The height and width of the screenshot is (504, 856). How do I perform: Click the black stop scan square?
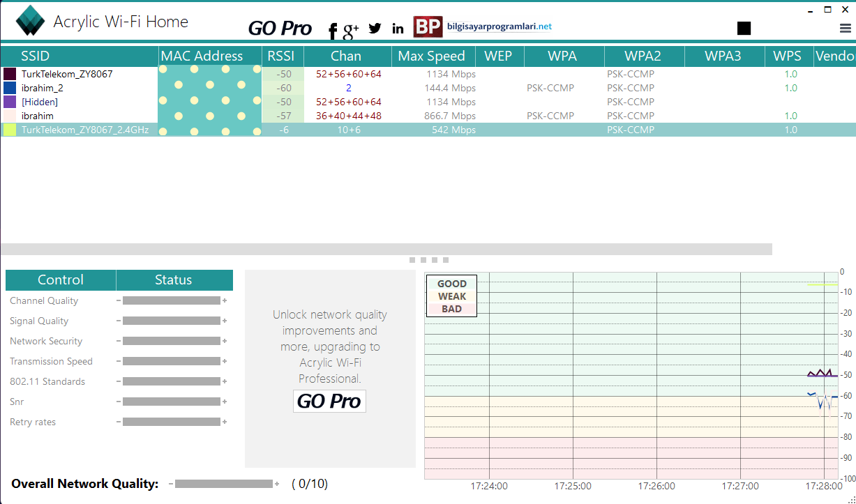click(x=744, y=28)
